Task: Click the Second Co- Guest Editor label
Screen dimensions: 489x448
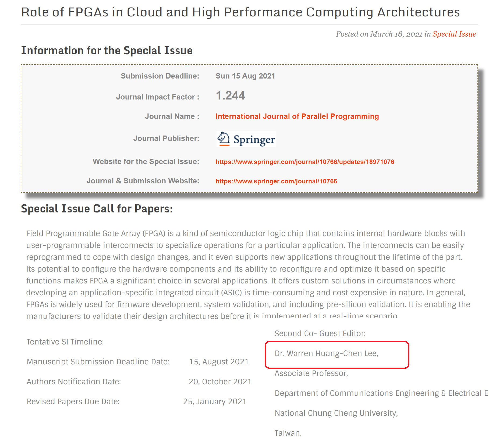Action: (320, 334)
